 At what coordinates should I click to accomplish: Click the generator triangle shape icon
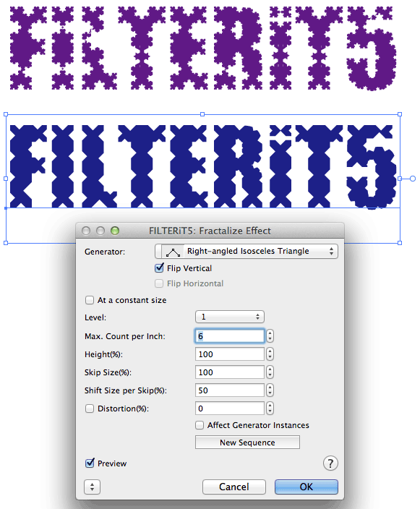(173, 252)
